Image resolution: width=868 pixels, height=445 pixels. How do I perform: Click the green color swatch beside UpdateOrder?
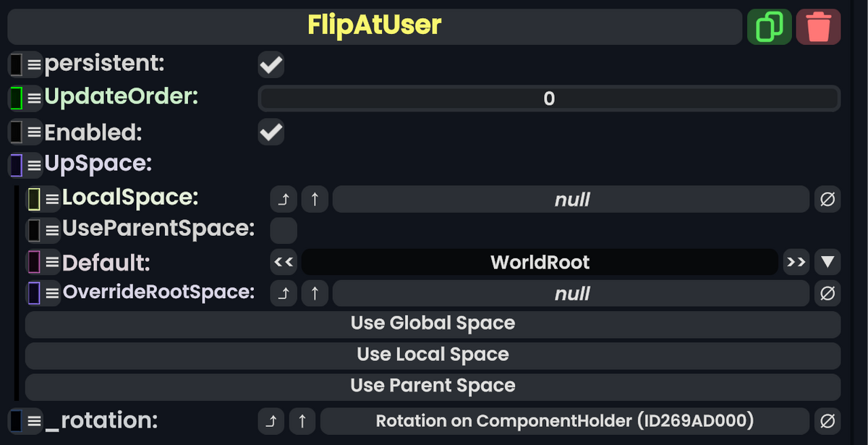[17, 97]
